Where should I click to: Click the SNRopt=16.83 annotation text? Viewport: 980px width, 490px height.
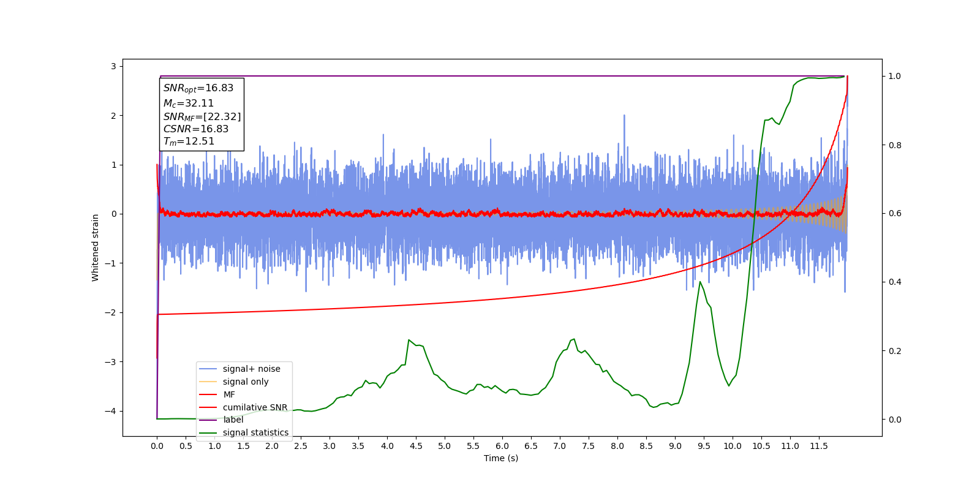pyautogui.click(x=198, y=88)
